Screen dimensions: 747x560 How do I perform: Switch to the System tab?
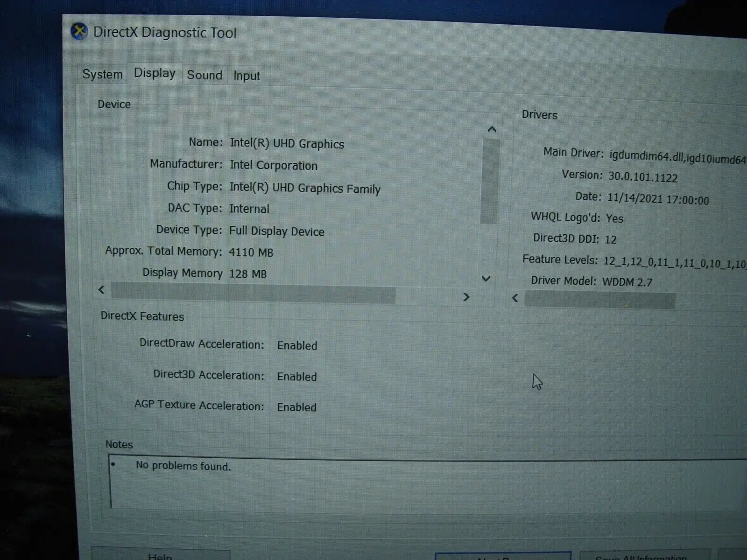102,74
